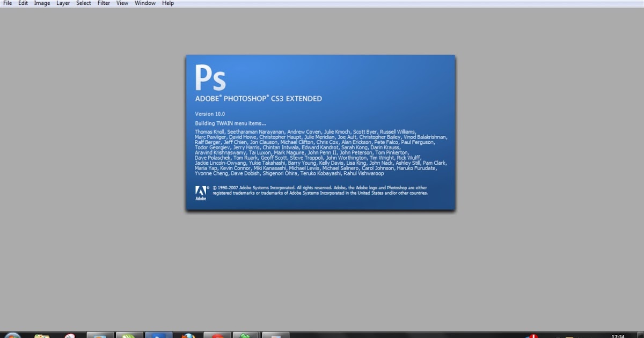
Task: Click the Windows Start orb
Action: pos(12,335)
